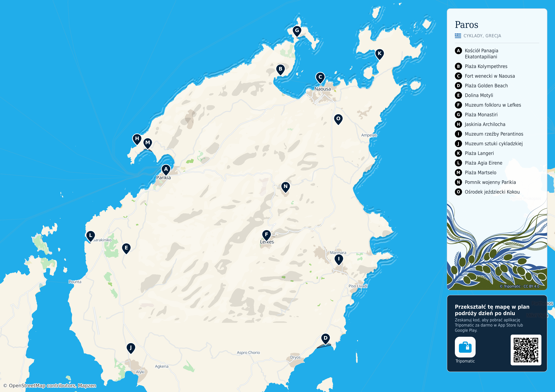Click the 'Aspro Chorio' place label
This screenshot has height=392, width=555.
click(248, 353)
